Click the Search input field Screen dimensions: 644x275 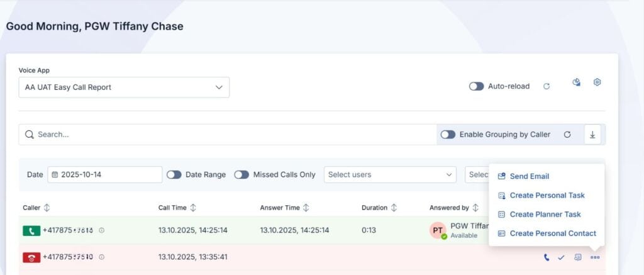point(228,135)
